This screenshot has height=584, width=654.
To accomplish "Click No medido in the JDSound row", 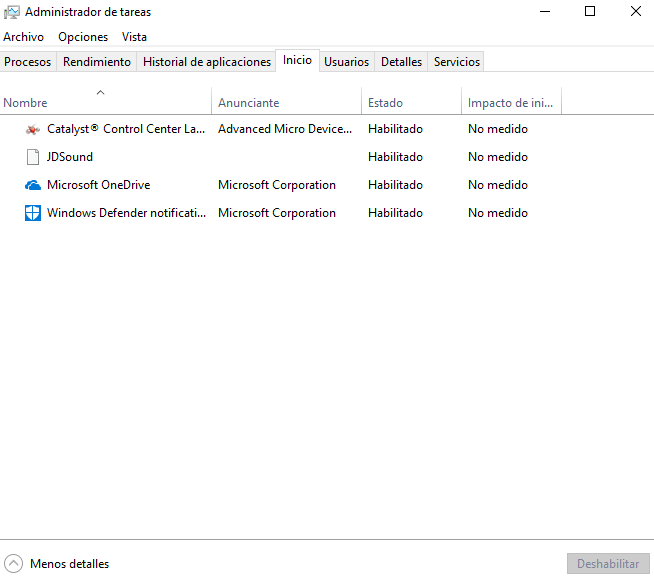I will point(498,157).
